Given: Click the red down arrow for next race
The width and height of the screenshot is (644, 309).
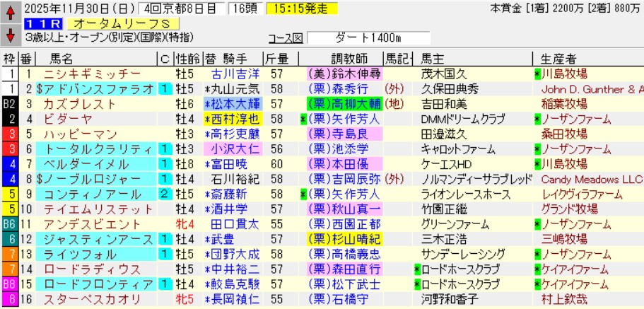Looking at the screenshot, I should coord(10,33).
